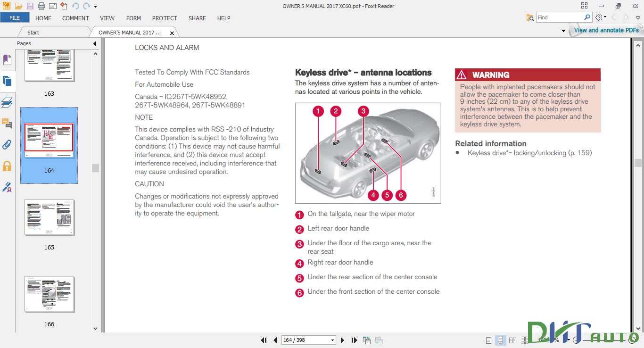Image resolution: width=644 pixels, height=348 pixels.
Task: Open Keyless drive locking/unlocking (p. 159) link
Action: (x=529, y=153)
